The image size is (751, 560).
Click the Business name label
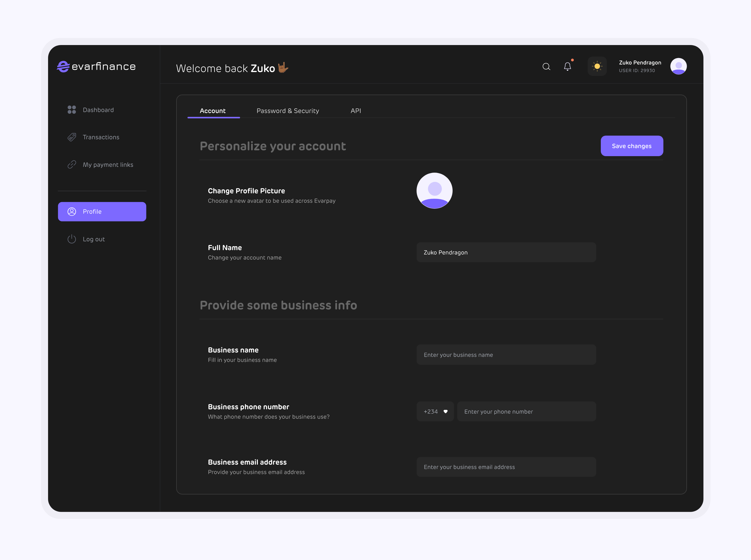click(x=233, y=350)
